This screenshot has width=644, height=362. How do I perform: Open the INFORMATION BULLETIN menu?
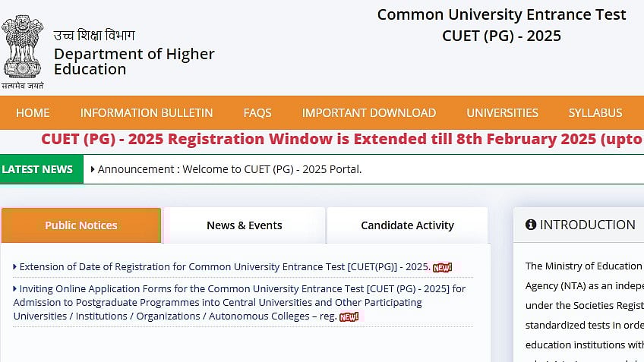[x=147, y=113]
